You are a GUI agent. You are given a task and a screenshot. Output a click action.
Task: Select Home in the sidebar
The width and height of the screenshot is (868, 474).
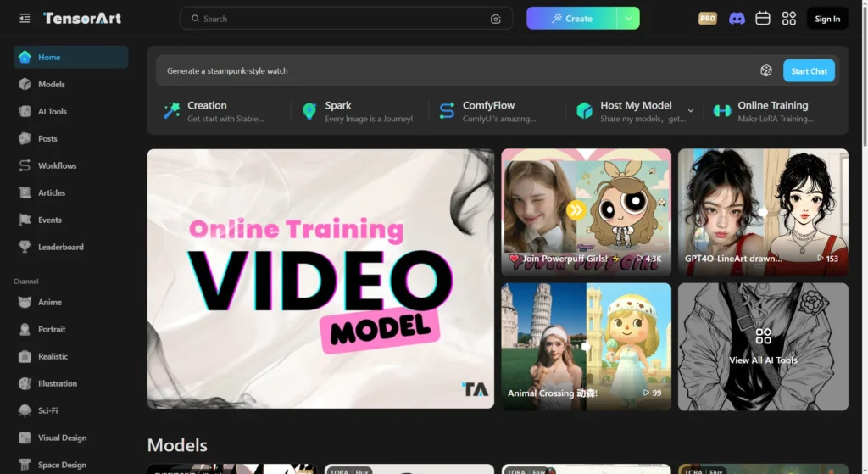71,57
